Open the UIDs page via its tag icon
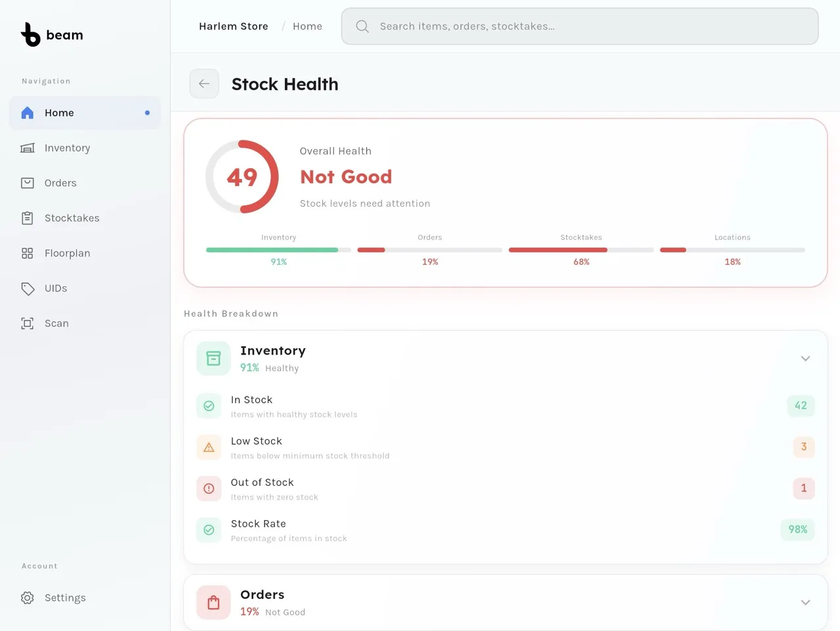840x631 pixels. [x=27, y=288]
